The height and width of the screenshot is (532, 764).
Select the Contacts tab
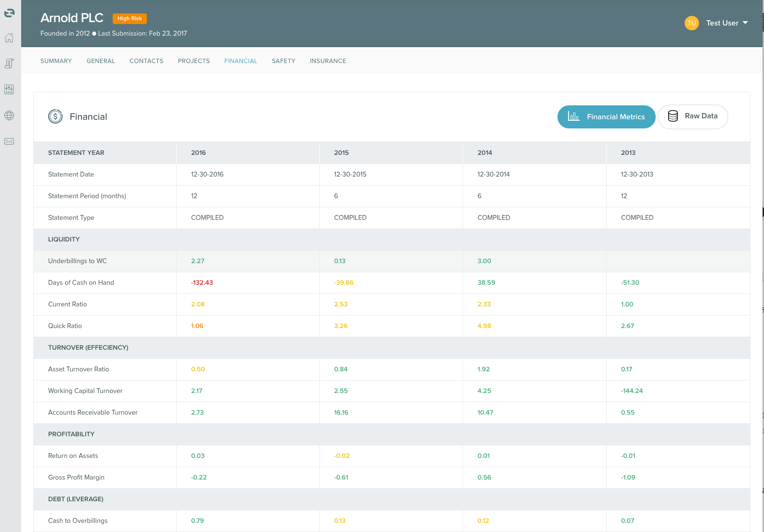pos(146,61)
